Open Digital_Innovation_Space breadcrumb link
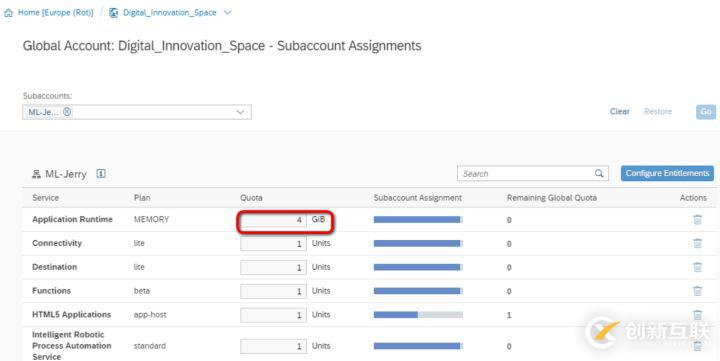 (169, 13)
